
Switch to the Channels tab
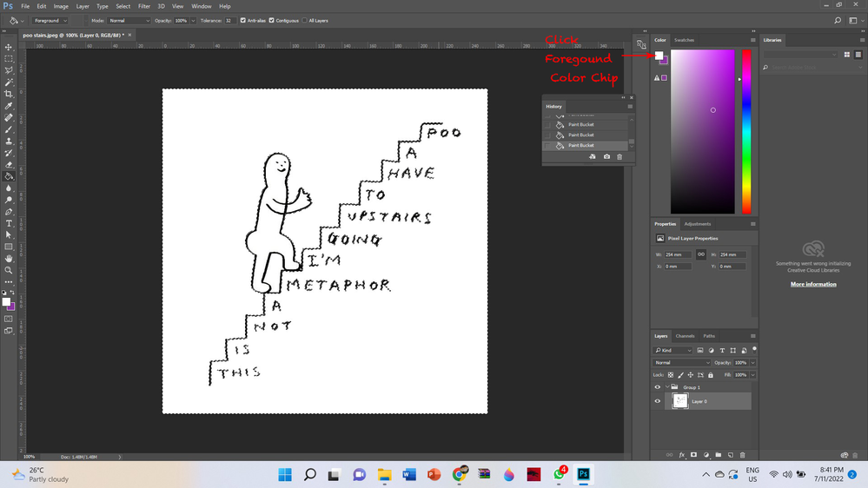tap(685, 336)
